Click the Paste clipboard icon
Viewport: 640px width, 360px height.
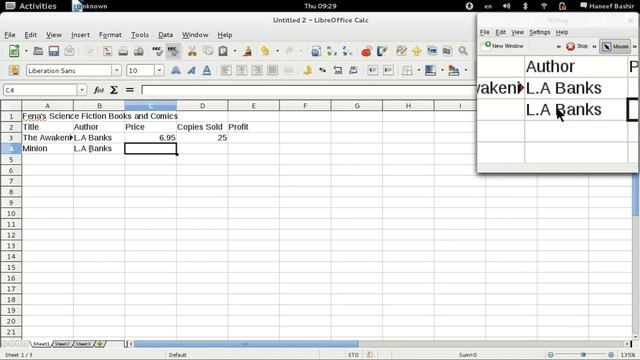click(223, 51)
